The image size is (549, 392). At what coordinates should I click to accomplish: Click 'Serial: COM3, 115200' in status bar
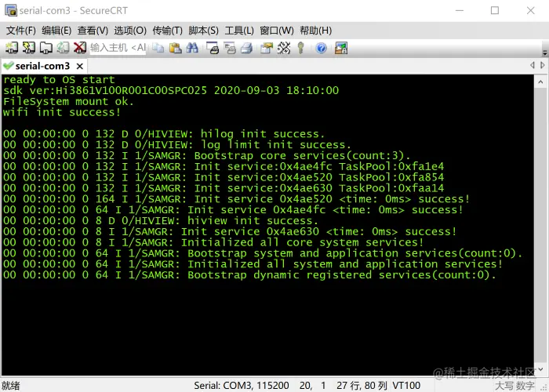(242, 386)
